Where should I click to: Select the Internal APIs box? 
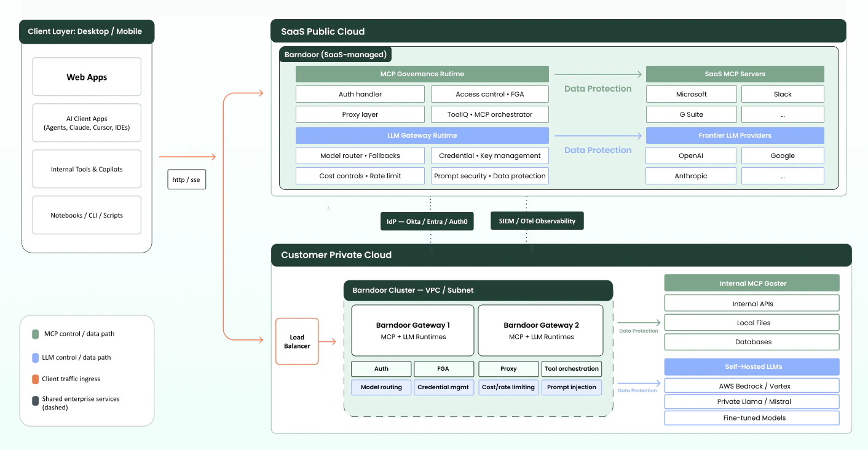click(752, 304)
